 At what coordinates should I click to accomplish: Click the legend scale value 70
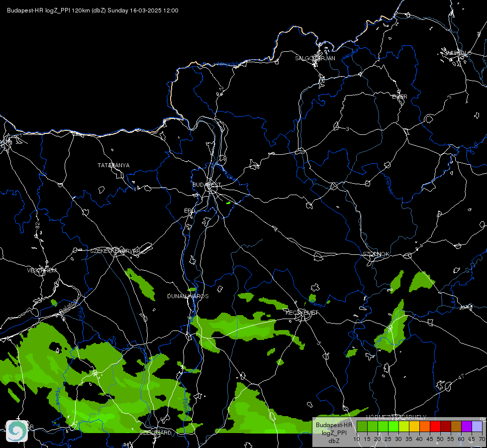click(482, 440)
